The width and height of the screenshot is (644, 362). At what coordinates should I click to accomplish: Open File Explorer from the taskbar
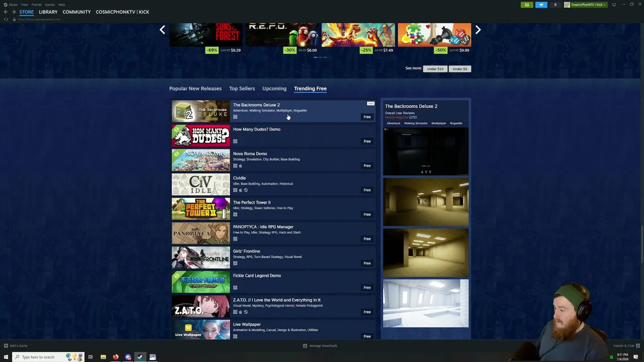click(103, 357)
